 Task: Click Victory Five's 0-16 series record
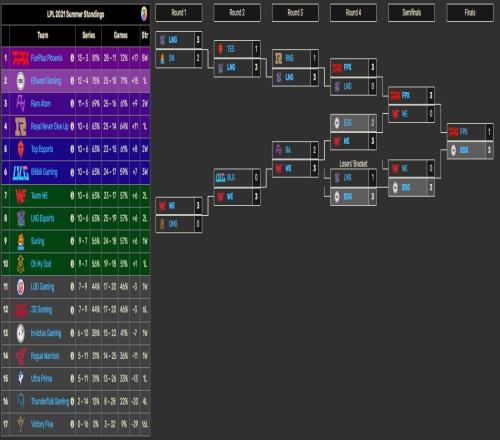point(83,424)
